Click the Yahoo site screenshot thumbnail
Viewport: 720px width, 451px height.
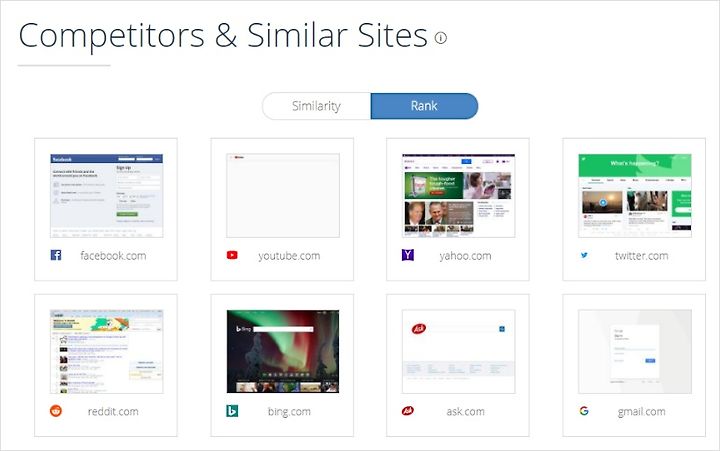click(459, 196)
